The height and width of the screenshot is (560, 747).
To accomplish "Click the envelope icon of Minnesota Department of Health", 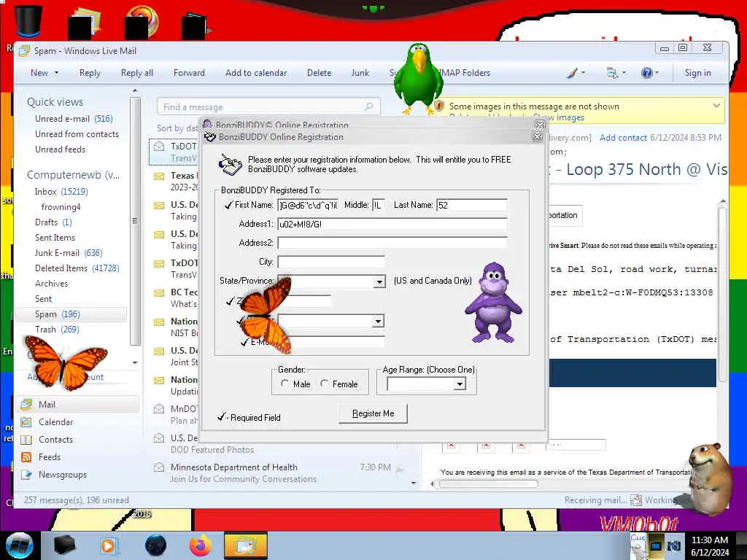I will (x=159, y=467).
